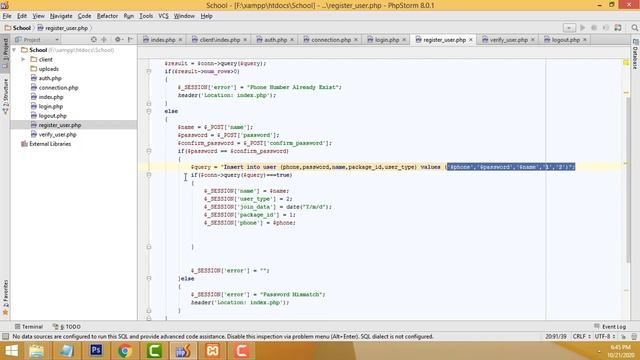Open the Event Log
Image resolution: width=640 pixels, height=360 pixels.
pos(610,327)
